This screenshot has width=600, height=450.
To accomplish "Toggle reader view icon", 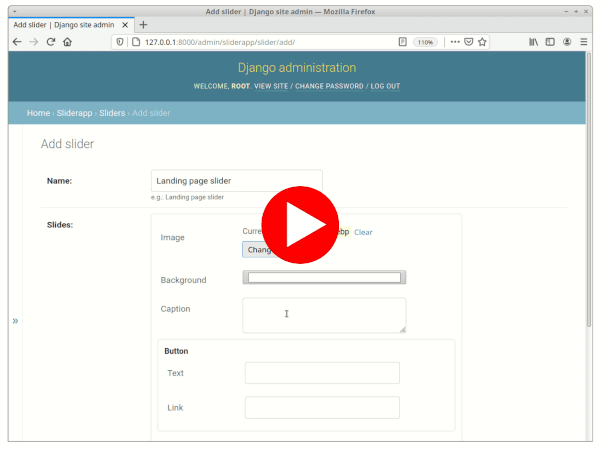I will tap(403, 42).
